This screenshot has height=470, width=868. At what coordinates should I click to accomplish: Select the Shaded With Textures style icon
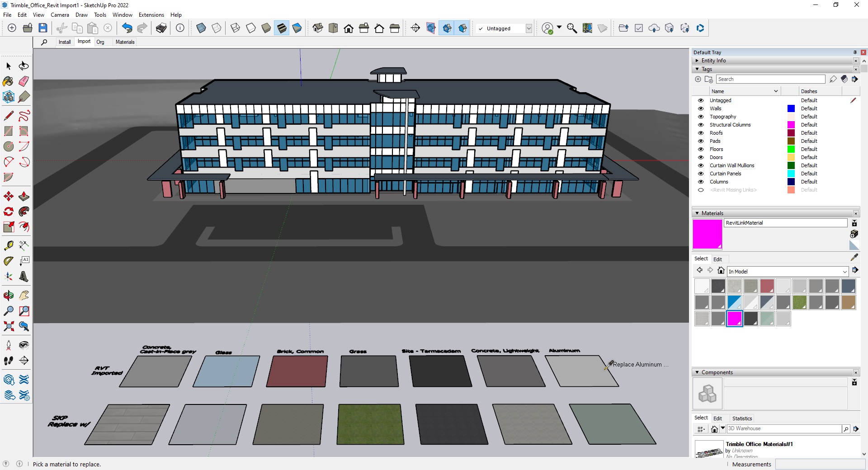282,28
